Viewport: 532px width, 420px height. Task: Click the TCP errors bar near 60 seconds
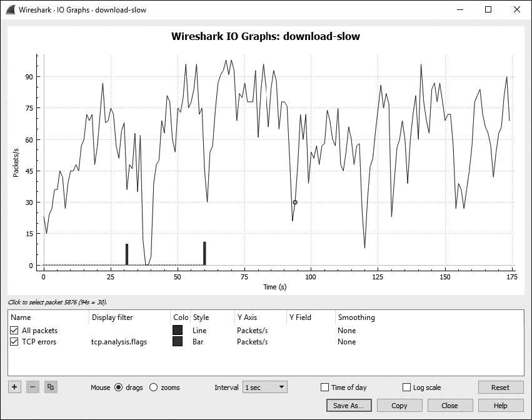(x=204, y=253)
